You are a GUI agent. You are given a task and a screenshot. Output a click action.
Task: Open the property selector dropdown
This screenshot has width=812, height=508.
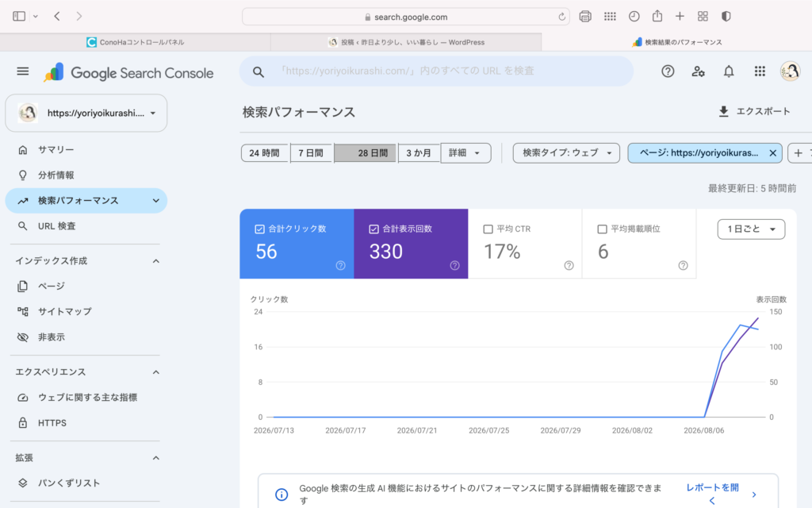click(86, 113)
